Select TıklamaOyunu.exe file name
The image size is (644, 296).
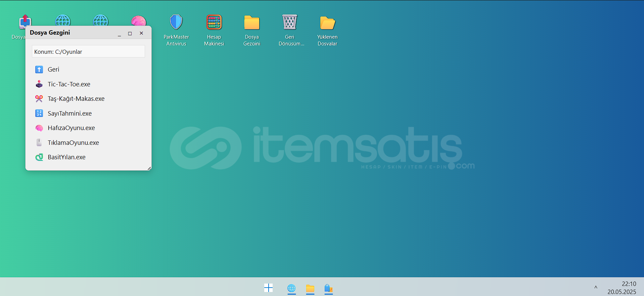(x=73, y=143)
